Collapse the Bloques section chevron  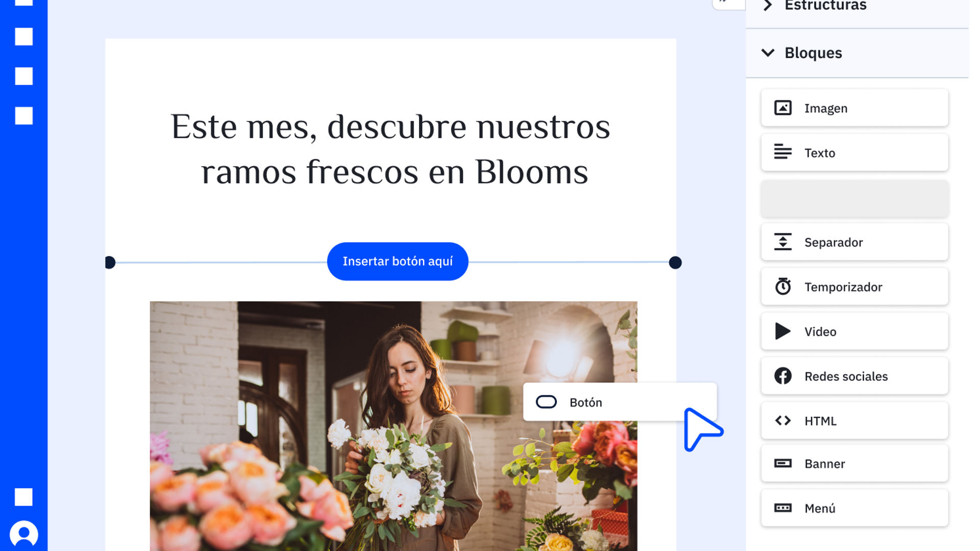coord(768,53)
